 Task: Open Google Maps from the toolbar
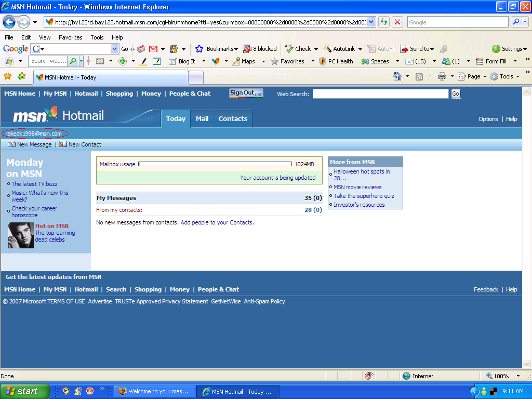(244, 61)
